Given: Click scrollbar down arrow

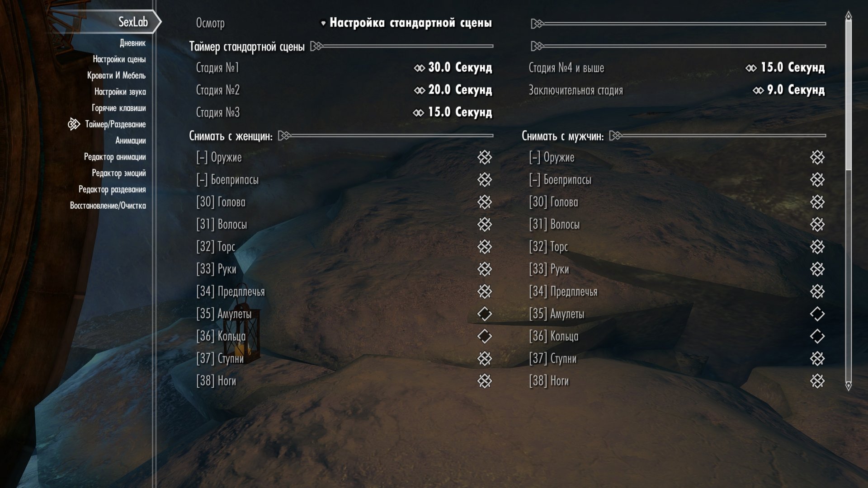Looking at the screenshot, I should [849, 386].
